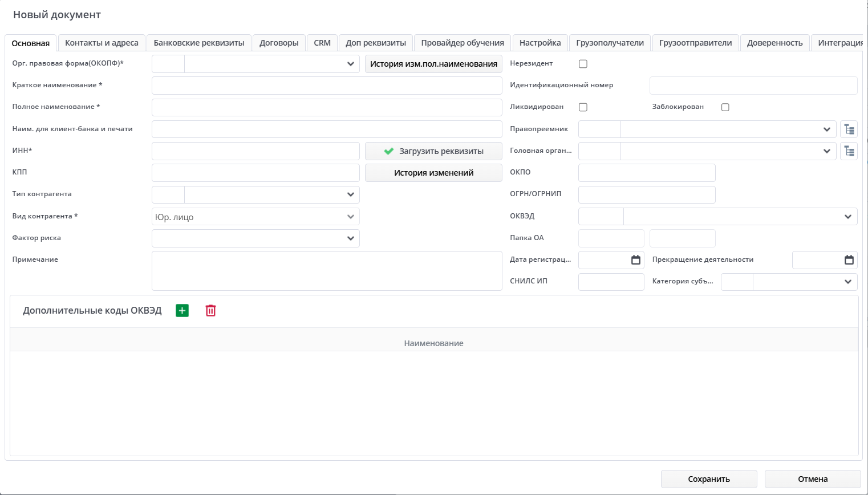
Task: Open calendar for Дата регистрации field
Action: 635,260
